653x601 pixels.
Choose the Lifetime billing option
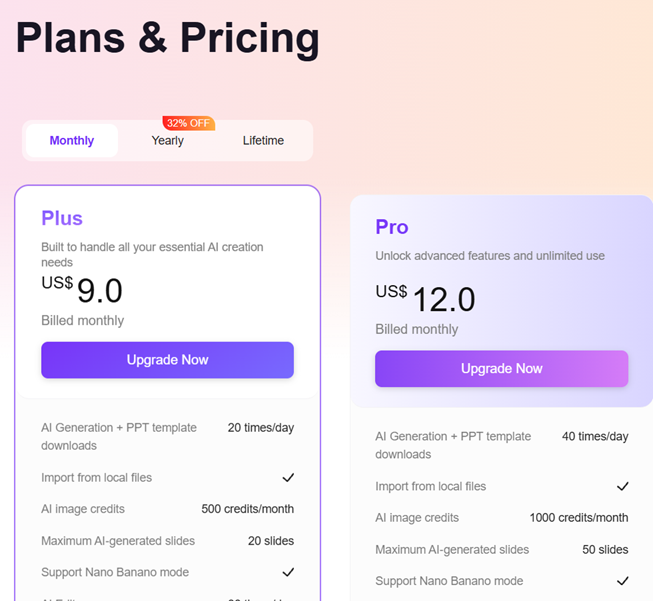[263, 141]
